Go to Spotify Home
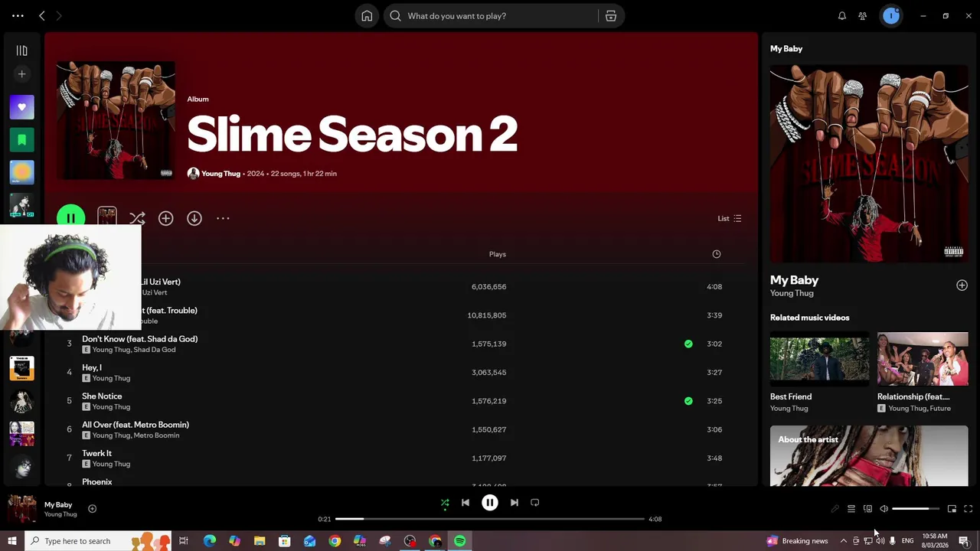 pos(367,16)
